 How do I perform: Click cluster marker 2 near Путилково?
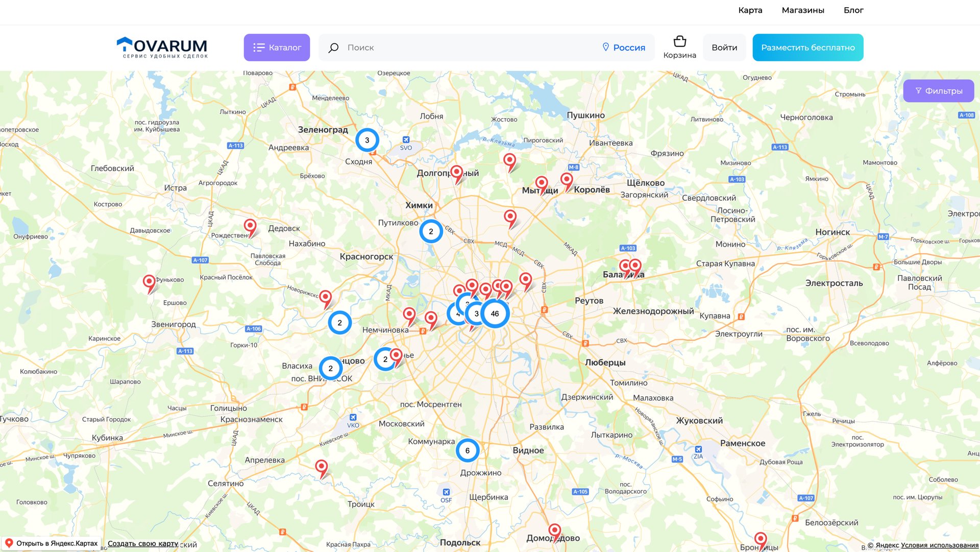(x=431, y=231)
